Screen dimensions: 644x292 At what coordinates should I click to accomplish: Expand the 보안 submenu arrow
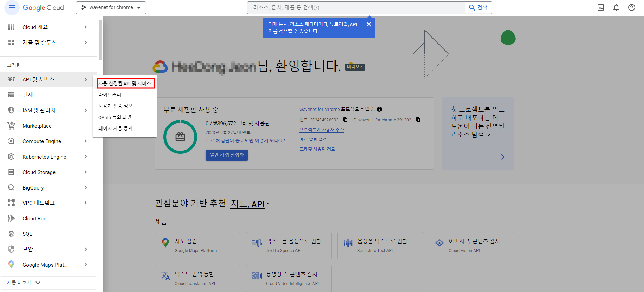(x=86, y=249)
